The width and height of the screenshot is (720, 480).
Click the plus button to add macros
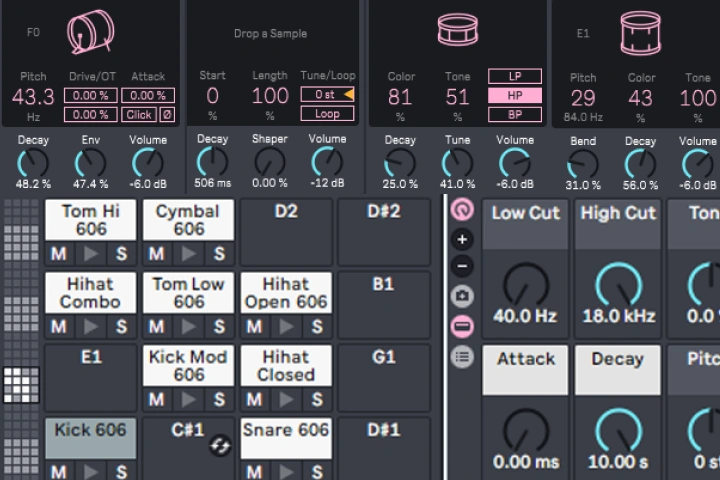[x=462, y=239]
